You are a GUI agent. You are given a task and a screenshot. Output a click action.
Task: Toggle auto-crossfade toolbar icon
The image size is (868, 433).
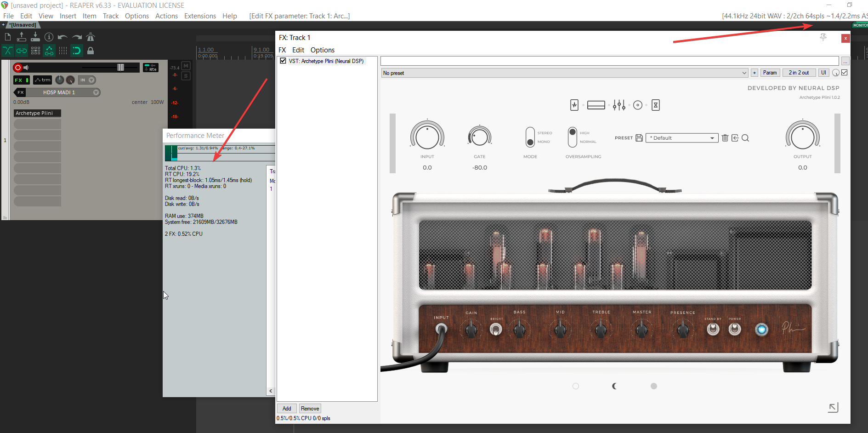coord(8,51)
